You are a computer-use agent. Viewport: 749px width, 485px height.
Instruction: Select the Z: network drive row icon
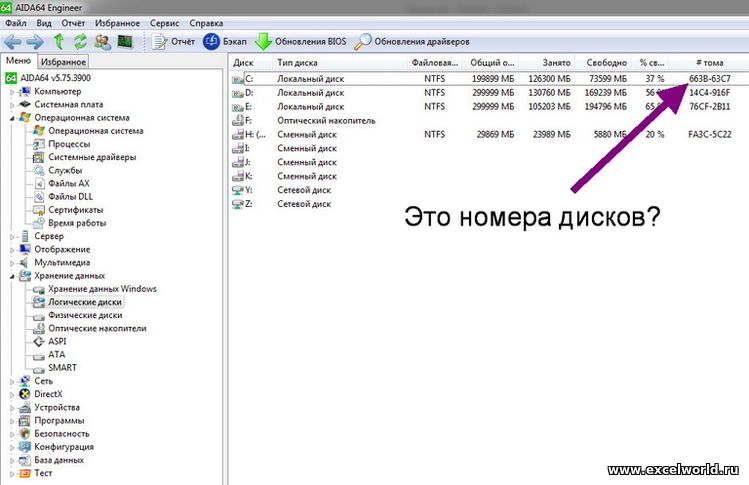237,204
